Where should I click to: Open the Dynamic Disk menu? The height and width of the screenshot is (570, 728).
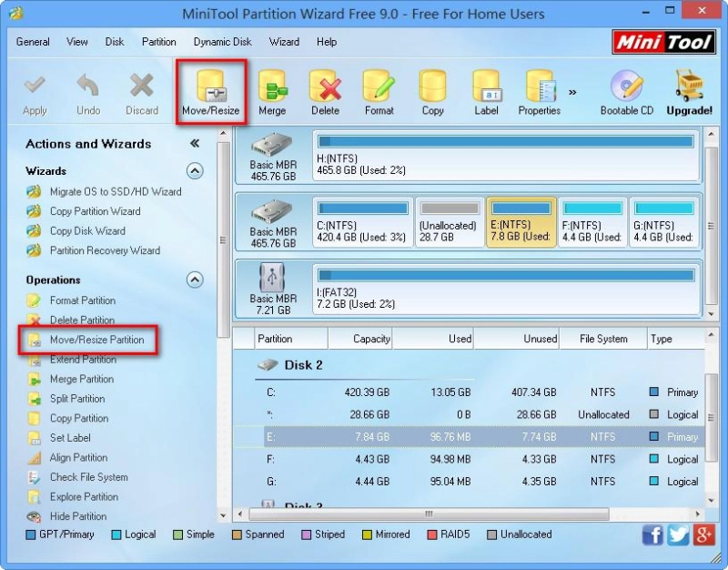222,41
